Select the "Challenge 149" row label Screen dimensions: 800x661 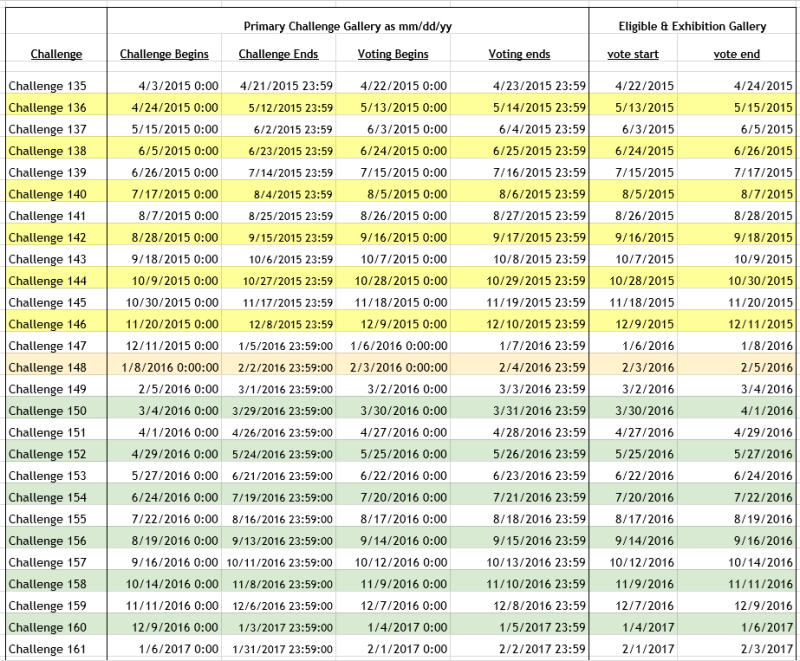point(47,389)
